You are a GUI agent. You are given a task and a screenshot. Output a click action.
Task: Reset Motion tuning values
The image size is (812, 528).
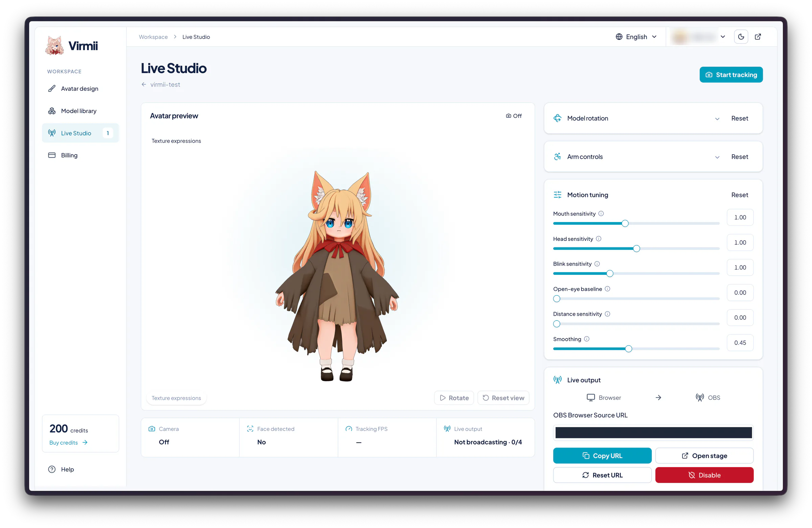click(x=739, y=195)
